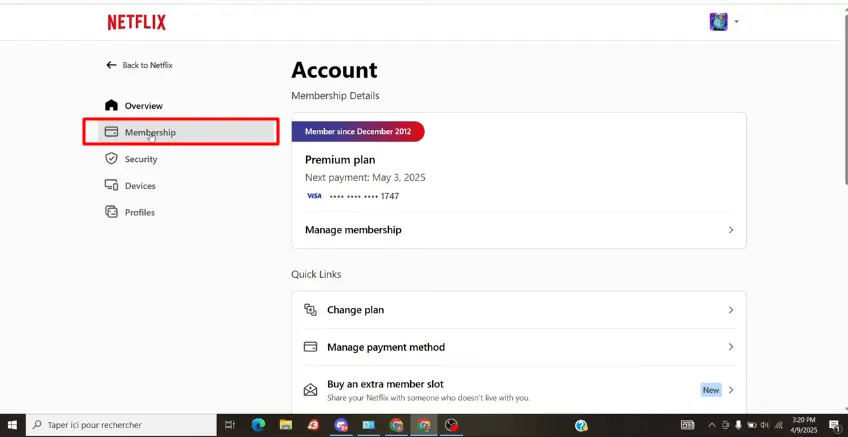848x437 pixels.
Task: Click the Security shield icon
Action: tap(111, 158)
